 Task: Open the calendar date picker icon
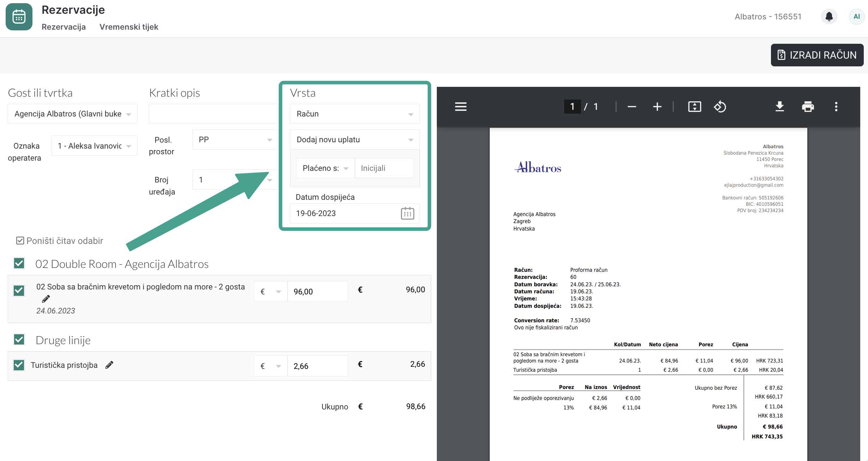point(407,214)
